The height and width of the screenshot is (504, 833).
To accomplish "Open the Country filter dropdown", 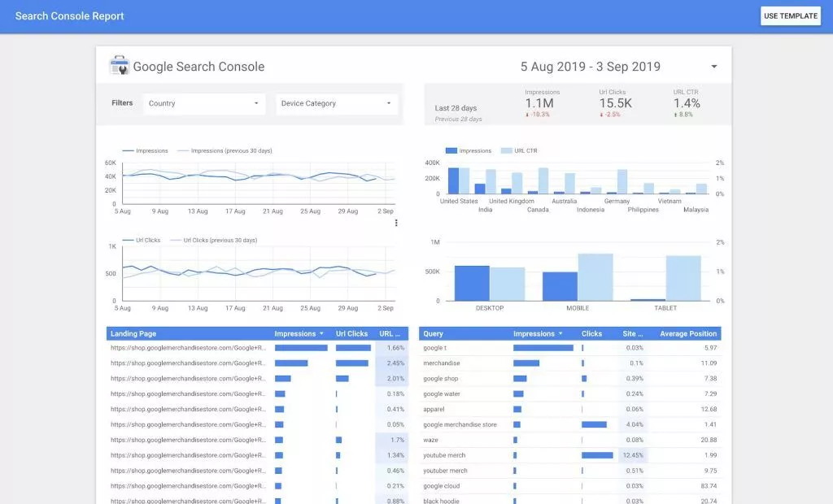I will coord(203,103).
